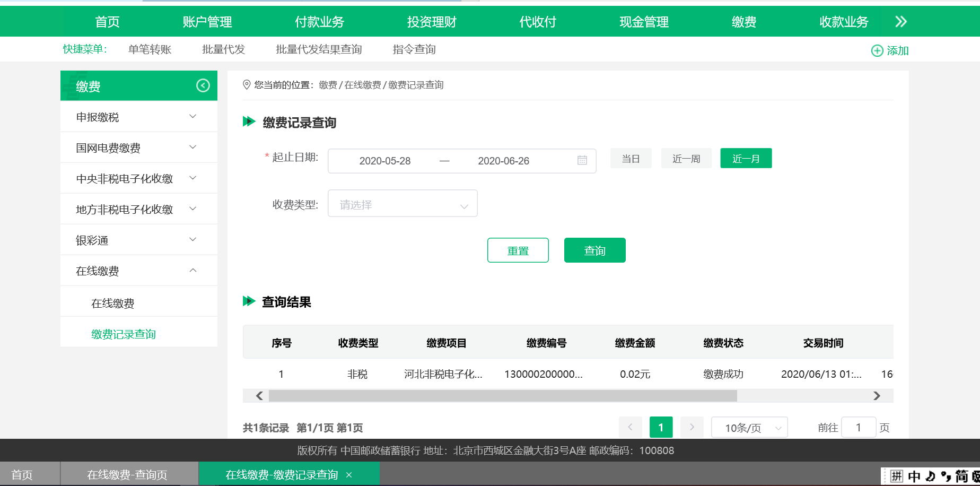Image resolution: width=980 pixels, height=486 pixels.
Task: Open the 10条/页 page size selector
Action: [749, 427]
